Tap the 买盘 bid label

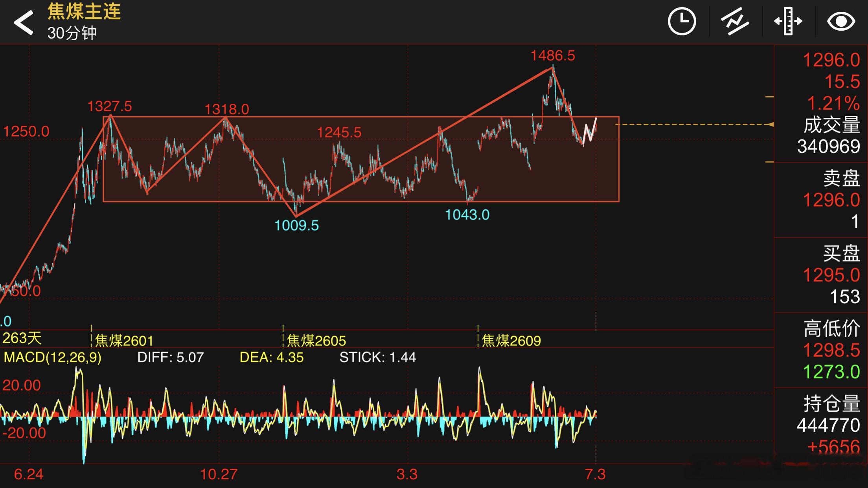point(842,253)
